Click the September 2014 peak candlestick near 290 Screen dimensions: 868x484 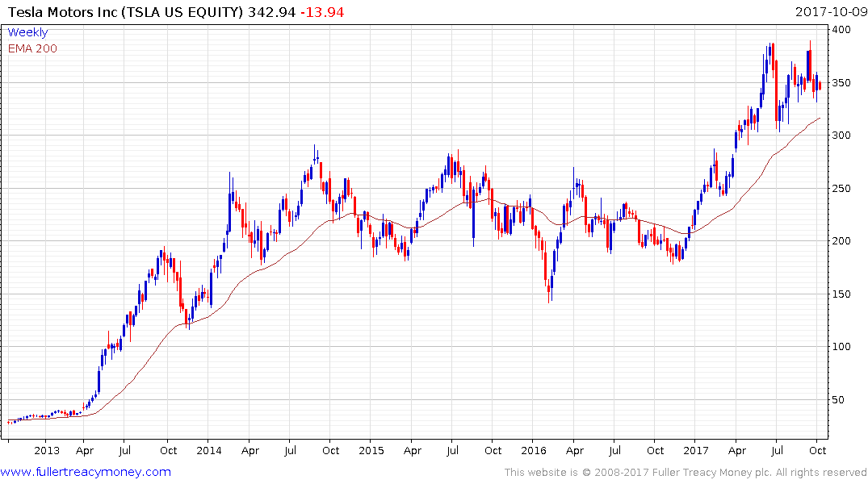[x=314, y=155]
